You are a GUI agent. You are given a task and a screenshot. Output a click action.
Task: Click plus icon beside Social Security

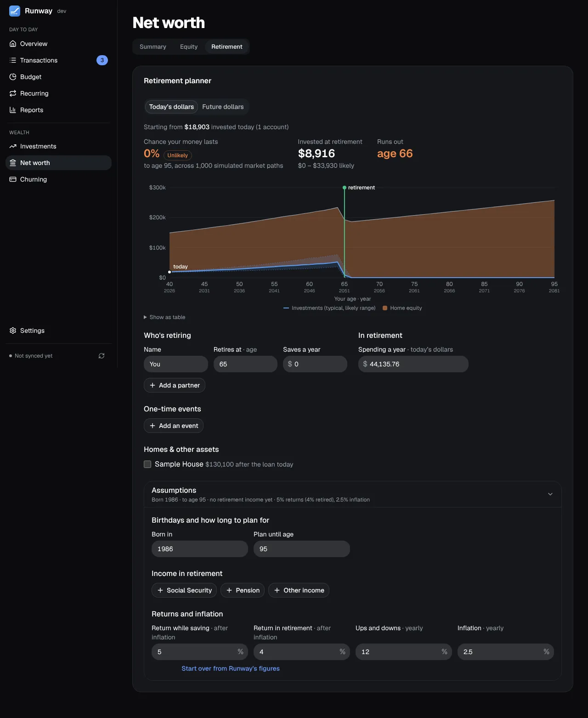pyautogui.click(x=160, y=590)
